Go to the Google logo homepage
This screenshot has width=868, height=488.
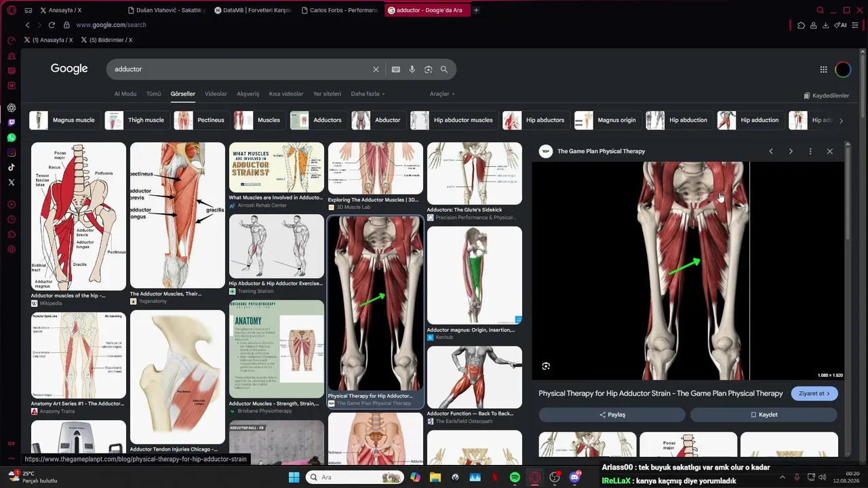69,68
